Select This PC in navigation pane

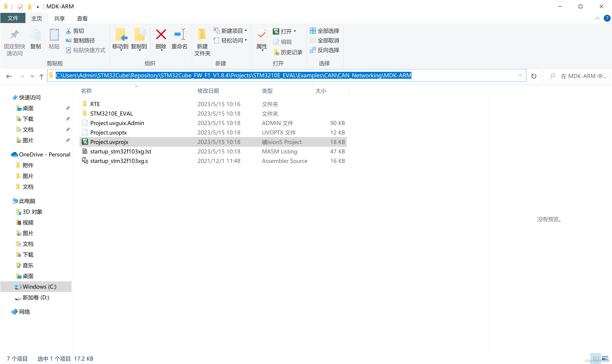tap(24, 201)
